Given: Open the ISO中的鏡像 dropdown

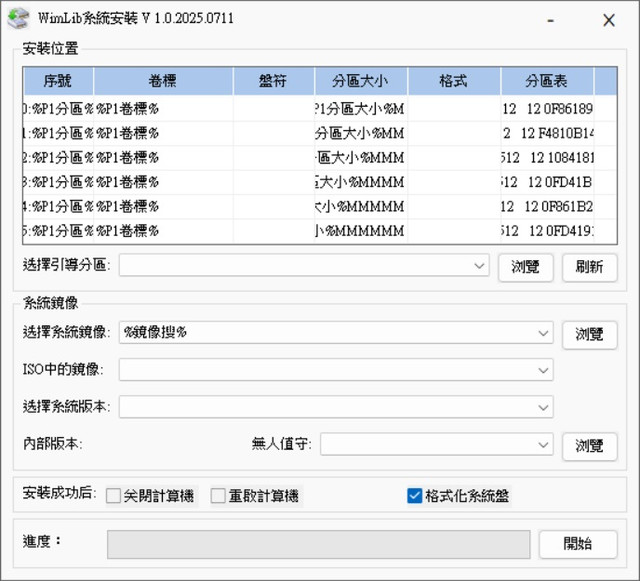Looking at the screenshot, I should click(336, 370).
